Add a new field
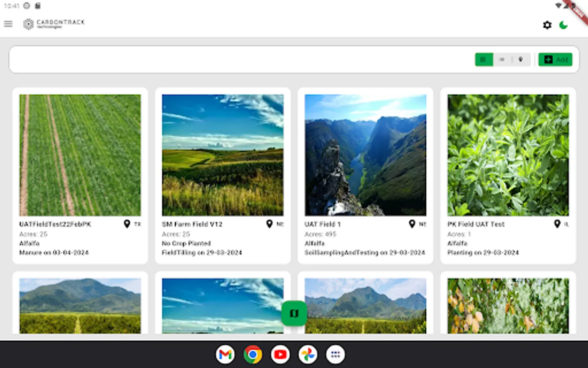 (x=555, y=60)
